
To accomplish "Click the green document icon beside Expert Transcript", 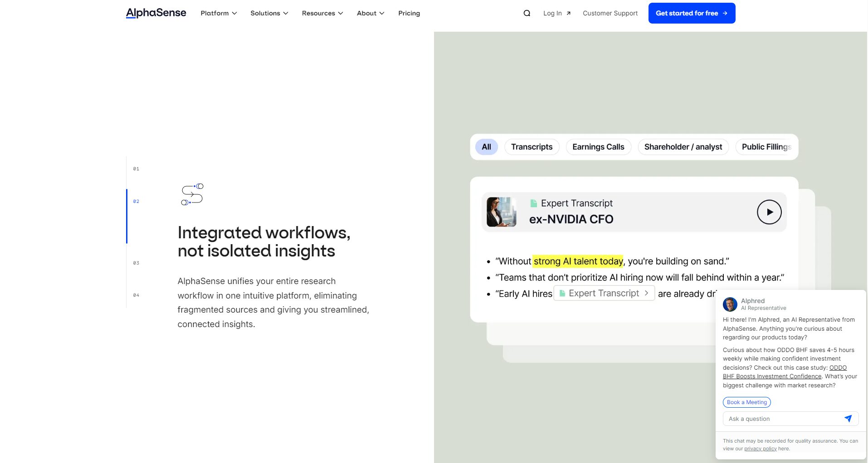I will click(x=534, y=203).
